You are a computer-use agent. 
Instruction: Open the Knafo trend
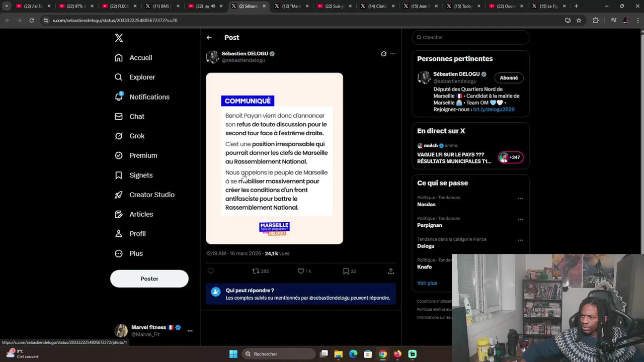425,267
